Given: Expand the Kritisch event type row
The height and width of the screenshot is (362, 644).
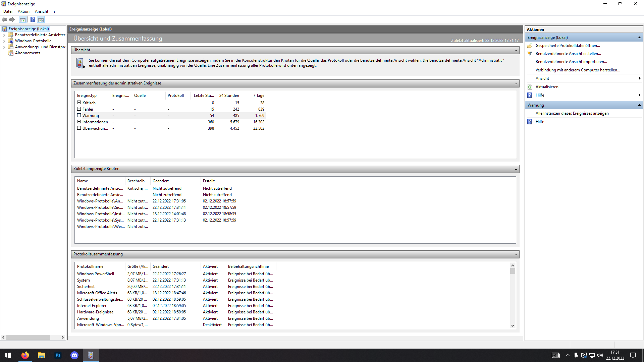Looking at the screenshot, I should click(x=79, y=103).
